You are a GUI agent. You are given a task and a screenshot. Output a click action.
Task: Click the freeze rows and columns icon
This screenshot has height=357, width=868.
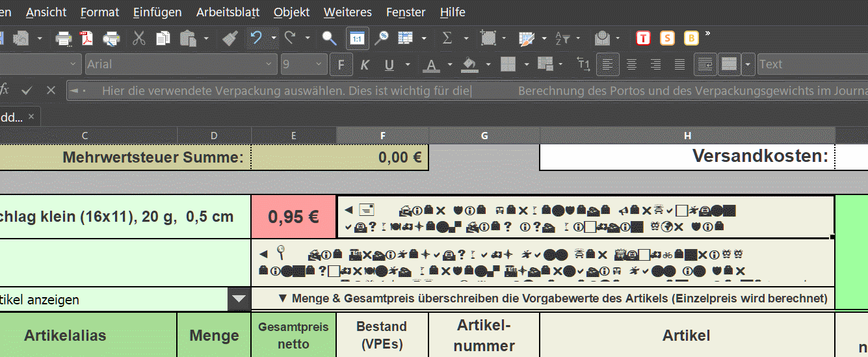click(406, 38)
